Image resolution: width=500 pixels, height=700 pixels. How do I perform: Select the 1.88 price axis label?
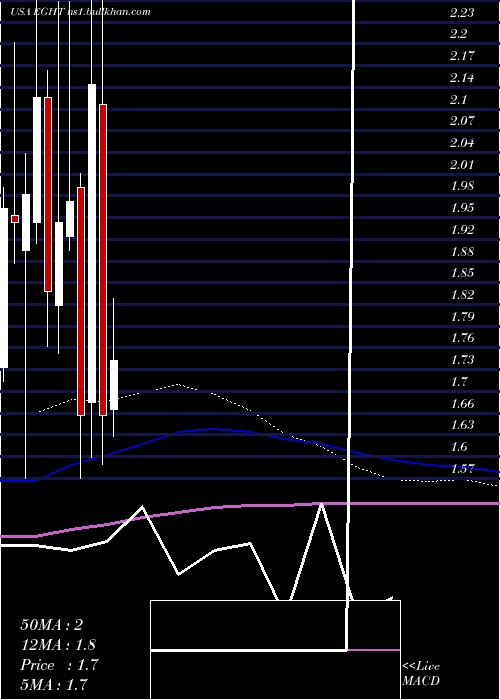[x=462, y=252]
